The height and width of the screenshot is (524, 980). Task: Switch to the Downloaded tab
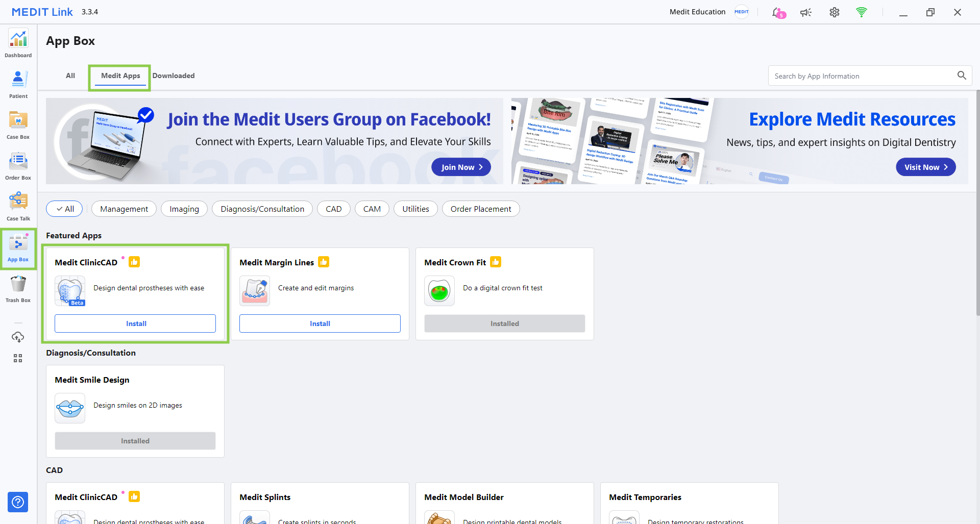[174, 76]
